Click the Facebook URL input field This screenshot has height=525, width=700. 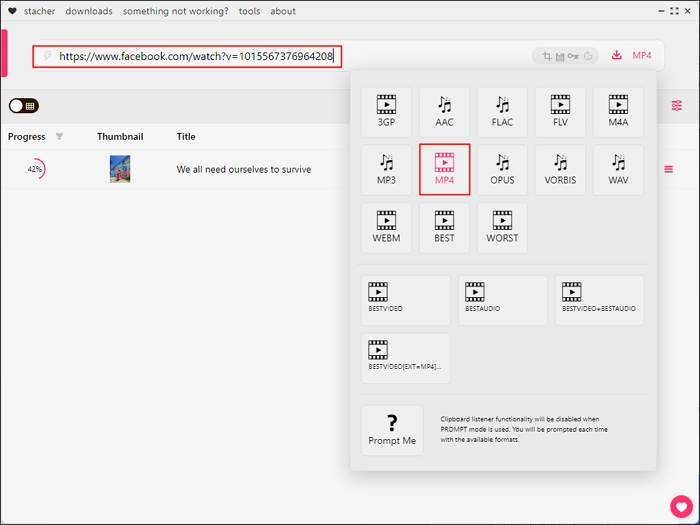coord(195,57)
